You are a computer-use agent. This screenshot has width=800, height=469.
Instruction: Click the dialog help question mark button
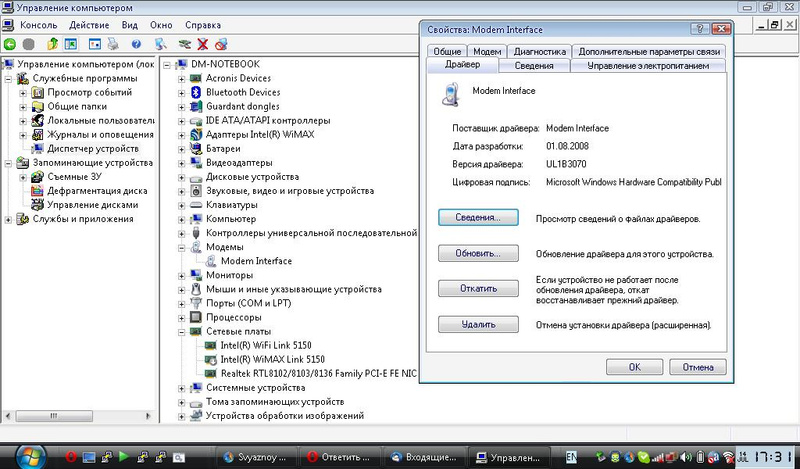(699, 29)
